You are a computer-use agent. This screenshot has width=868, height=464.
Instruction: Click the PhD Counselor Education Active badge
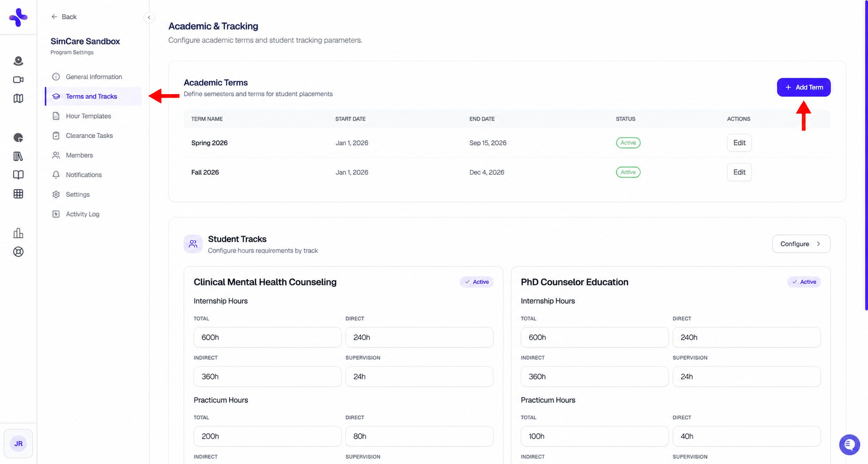tap(804, 282)
